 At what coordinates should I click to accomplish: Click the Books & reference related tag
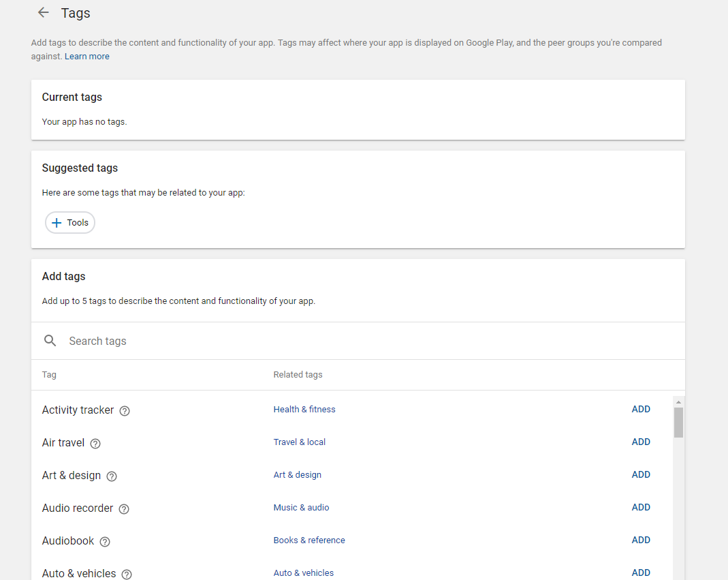pyautogui.click(x=308, y=540)
